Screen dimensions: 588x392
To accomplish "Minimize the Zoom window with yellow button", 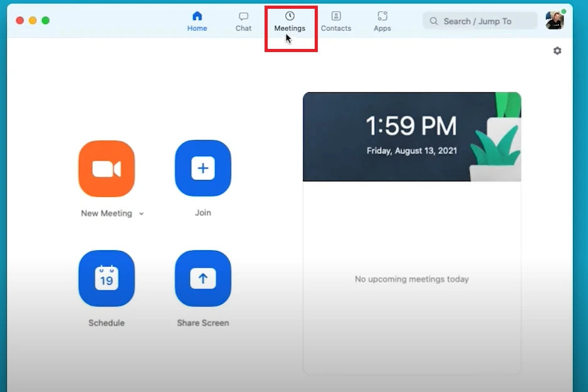I will pos(33,19).
